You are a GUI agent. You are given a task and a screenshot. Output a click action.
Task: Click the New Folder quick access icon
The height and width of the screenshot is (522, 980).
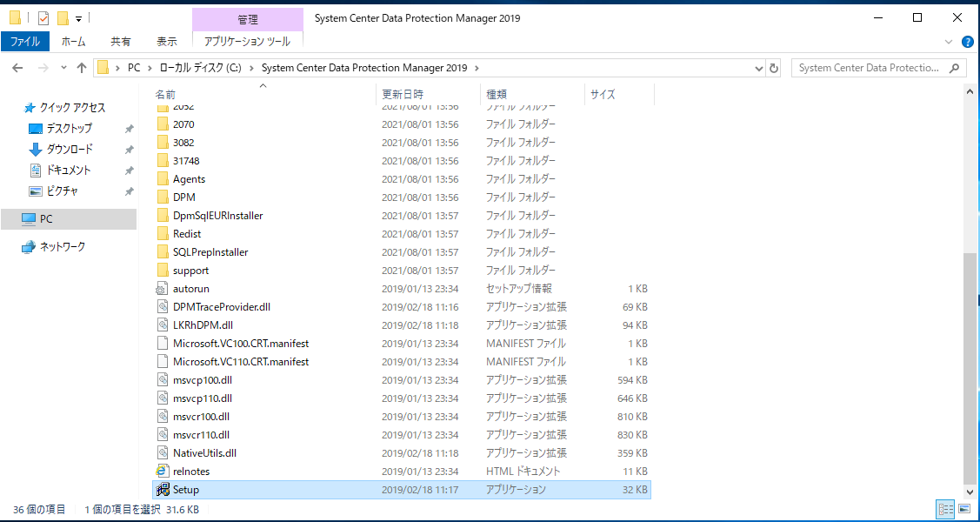click(x=63, y=18)
